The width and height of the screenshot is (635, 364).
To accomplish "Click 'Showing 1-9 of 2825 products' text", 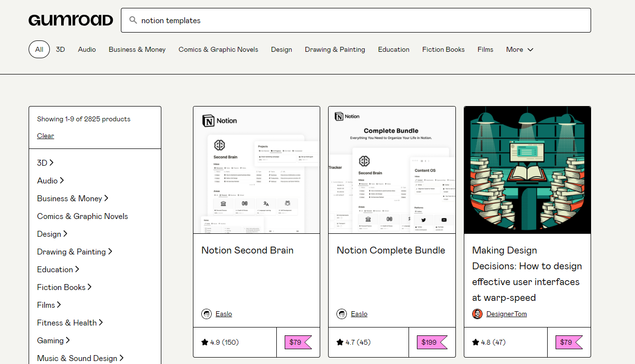I will point(84,119).
